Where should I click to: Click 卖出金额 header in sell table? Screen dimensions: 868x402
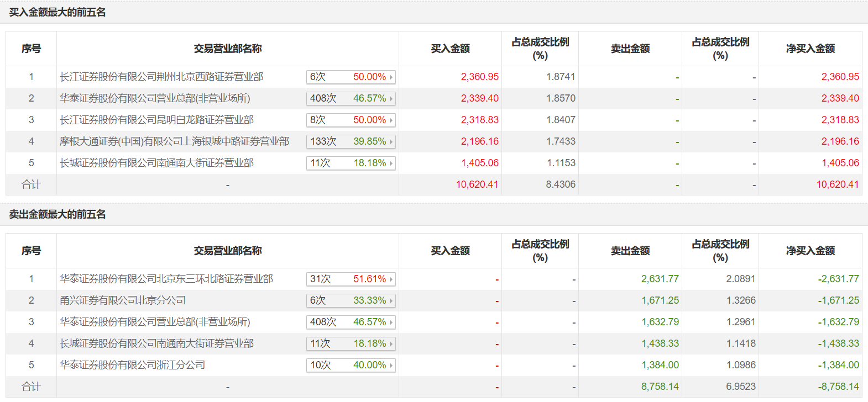tap(630, 251)
